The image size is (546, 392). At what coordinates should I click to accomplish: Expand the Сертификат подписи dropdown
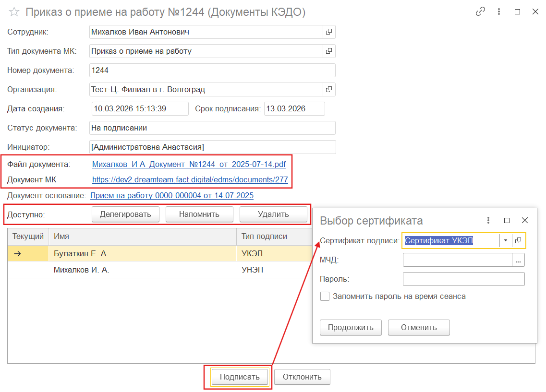point(505,241)
